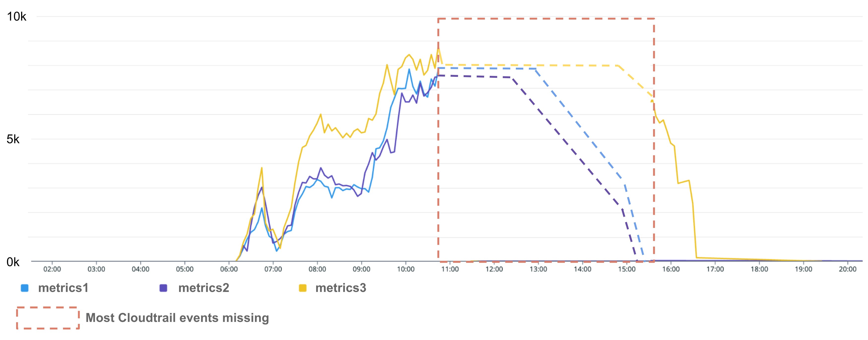Click the yellow metrics3 legend swatch
Image resolution: width=868 pixels, height=340 pixels.
click(303, 288)
